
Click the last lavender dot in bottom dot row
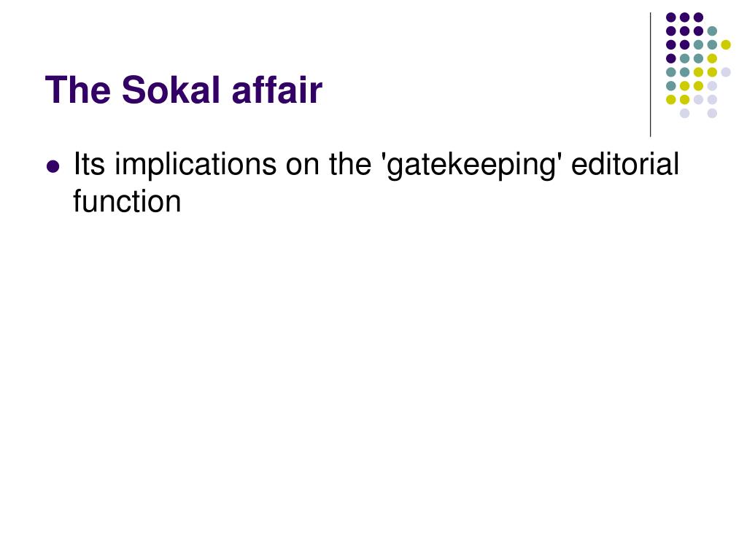click(x=712, y=113)
